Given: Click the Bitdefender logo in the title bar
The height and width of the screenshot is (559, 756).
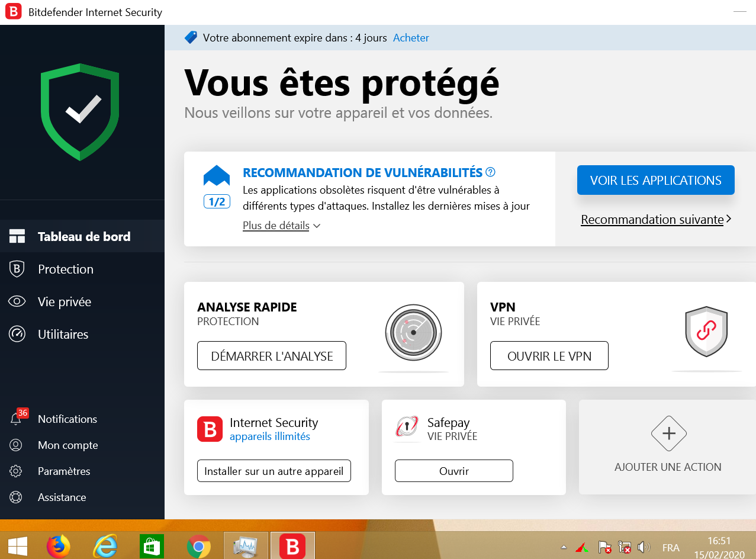Looking at the screenshot, I should (14, 12).
